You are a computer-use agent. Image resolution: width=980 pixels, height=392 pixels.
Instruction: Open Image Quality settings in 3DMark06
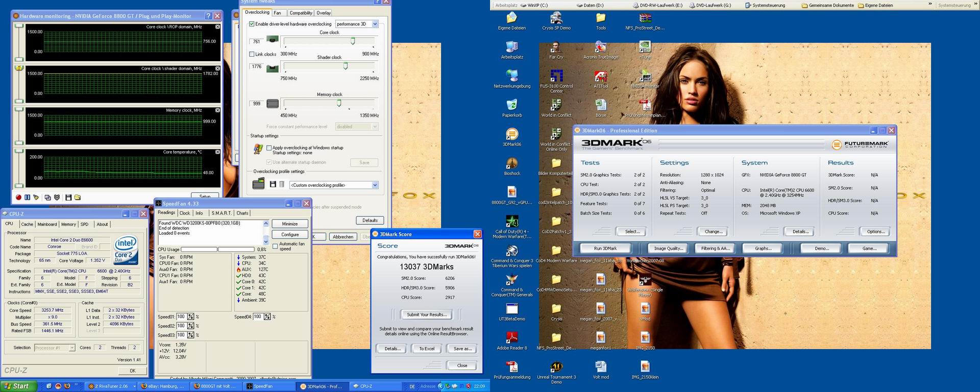669,248
